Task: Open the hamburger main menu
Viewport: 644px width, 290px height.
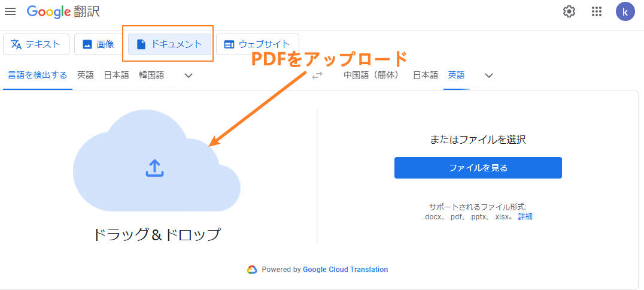Action: [10, 11]
